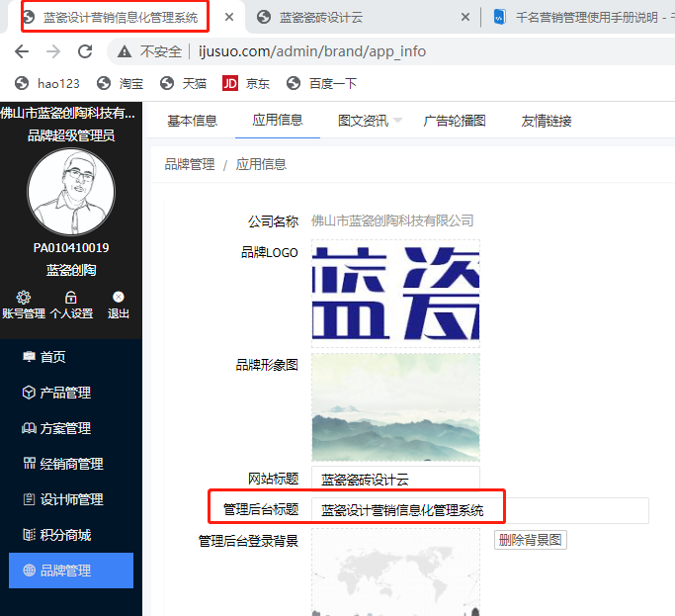This screenshot has width=675, height=616.
Task: Click the user avatar portrait
Action: pyautogui.click(x=71, y=192)
